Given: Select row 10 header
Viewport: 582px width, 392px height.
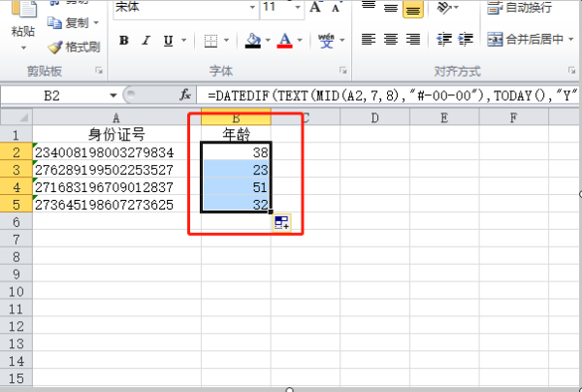Looking at the screenshot, I should 16,291.
